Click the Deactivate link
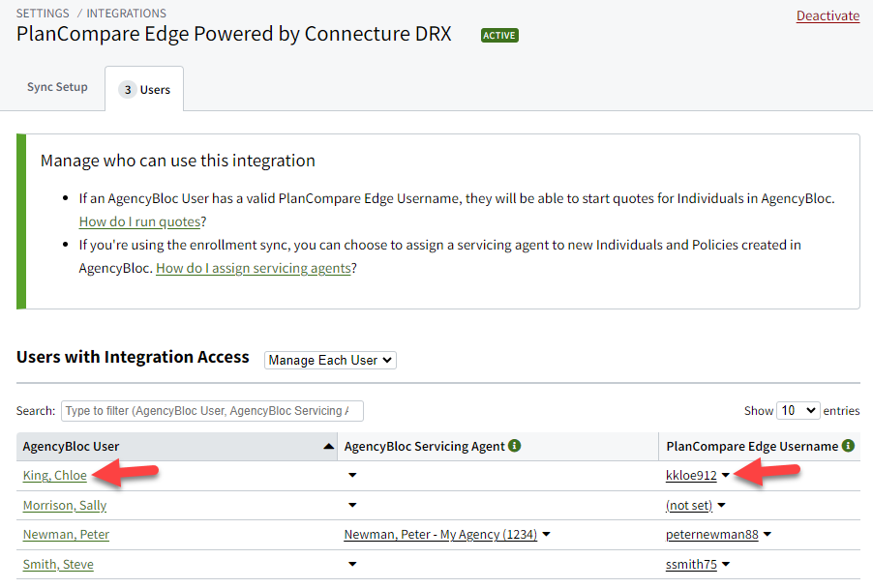This screenshot has width=873, height=588. (x=828, y=15)
